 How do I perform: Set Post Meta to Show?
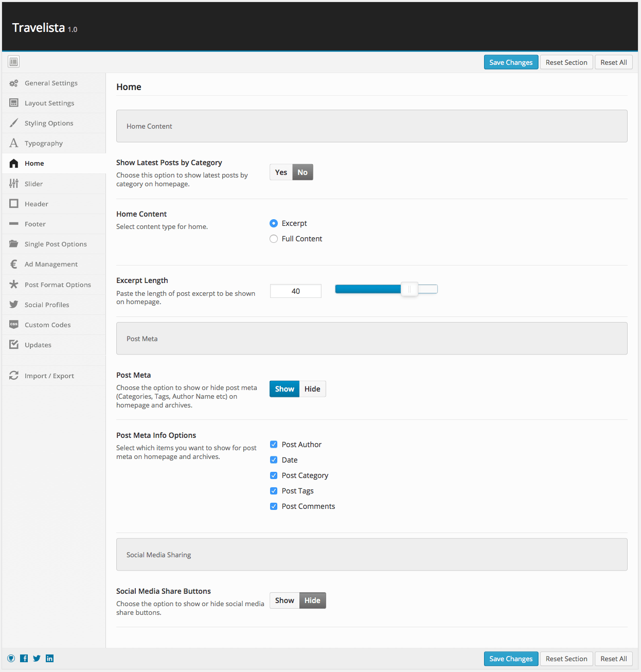tap(284, 389)
